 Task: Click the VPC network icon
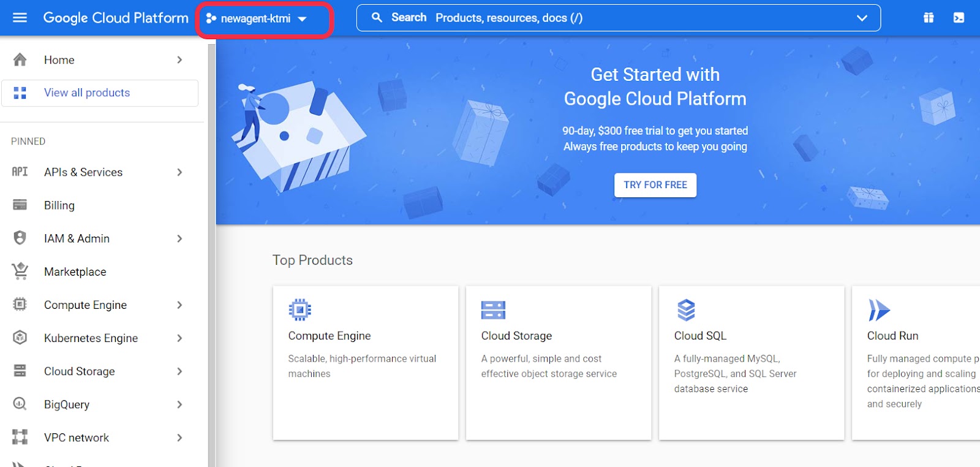pos(20,437)
